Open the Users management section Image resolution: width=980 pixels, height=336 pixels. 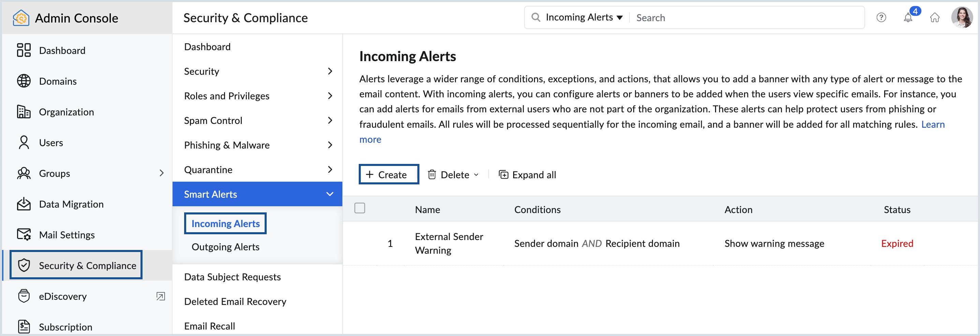point(51,142)
